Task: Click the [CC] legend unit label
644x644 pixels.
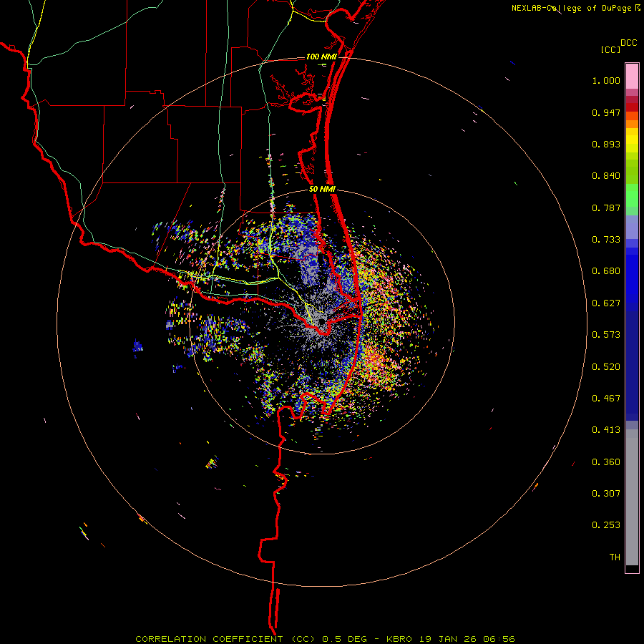Action: click(610, 49)
